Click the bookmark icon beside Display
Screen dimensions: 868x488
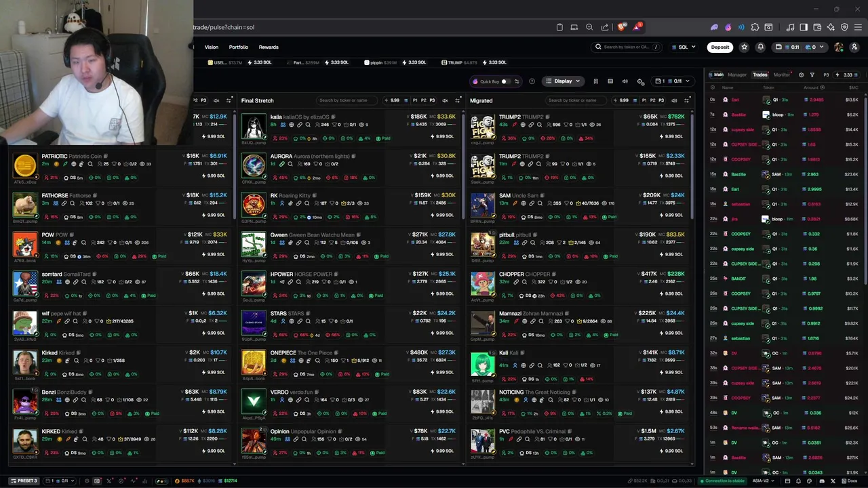595,81
